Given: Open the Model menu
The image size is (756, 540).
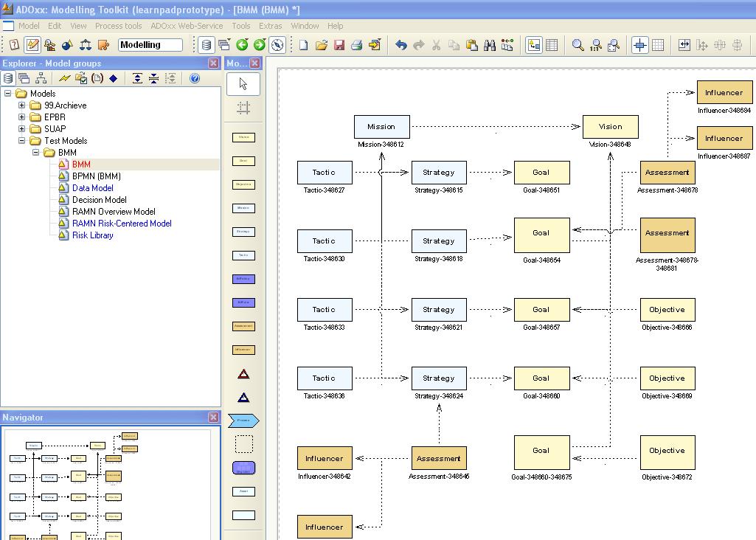Looking at the screenshot, I should coord(29,26).
